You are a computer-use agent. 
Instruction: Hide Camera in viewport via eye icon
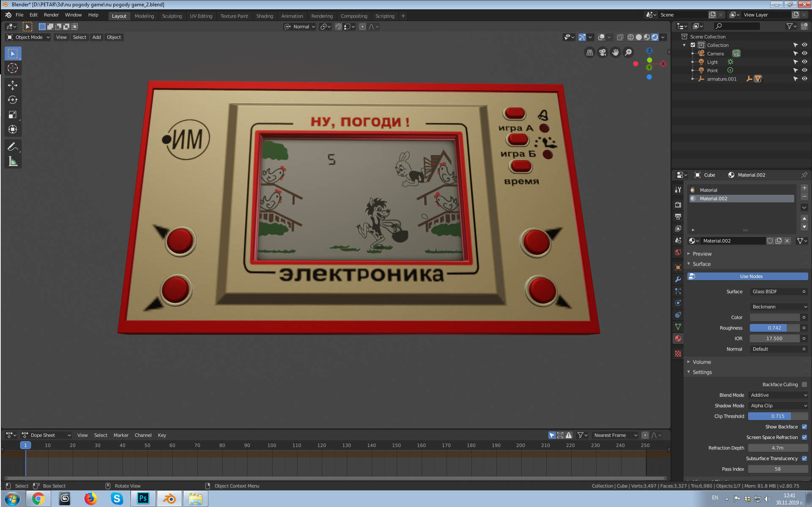point(804,53)
